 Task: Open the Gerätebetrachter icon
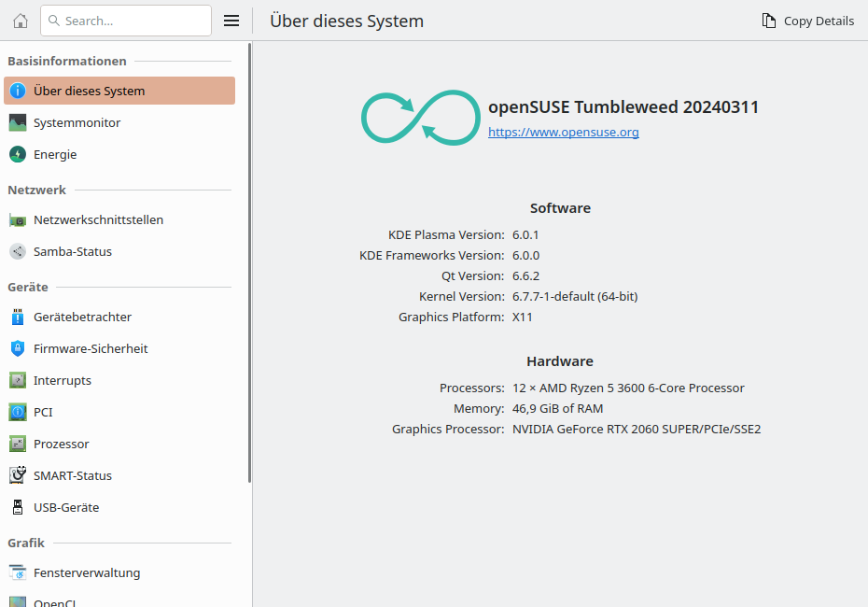18,317
